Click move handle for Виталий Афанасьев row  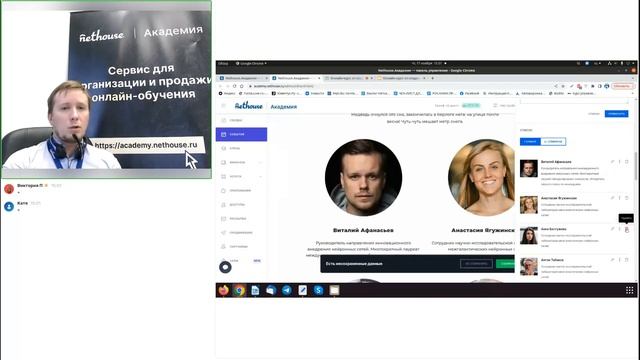click(619, 162)
